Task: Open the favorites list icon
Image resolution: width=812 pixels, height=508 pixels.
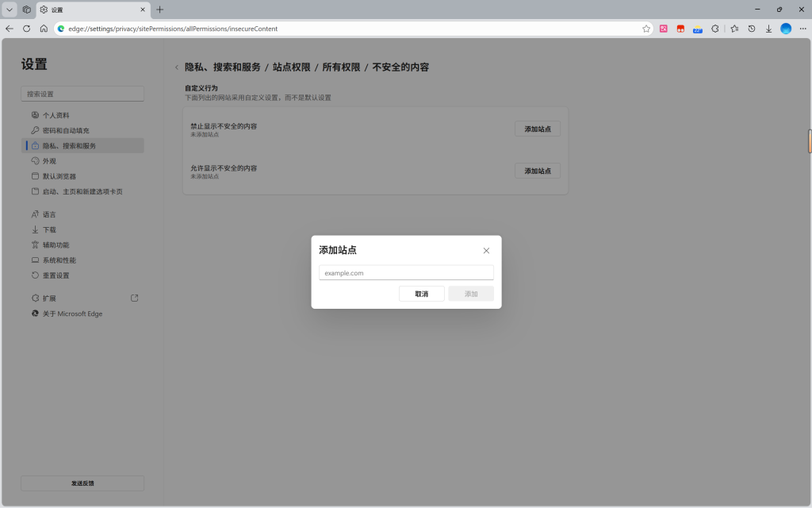Action: point(734,29)
